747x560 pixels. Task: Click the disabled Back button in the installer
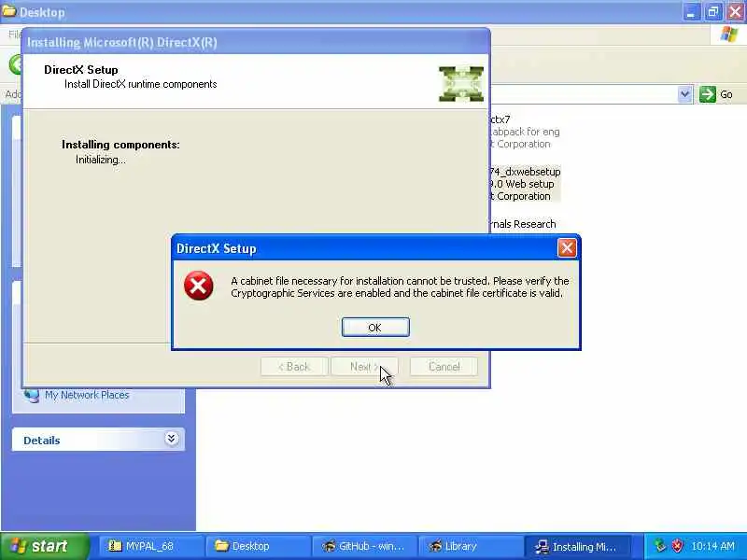coord(294,366)
